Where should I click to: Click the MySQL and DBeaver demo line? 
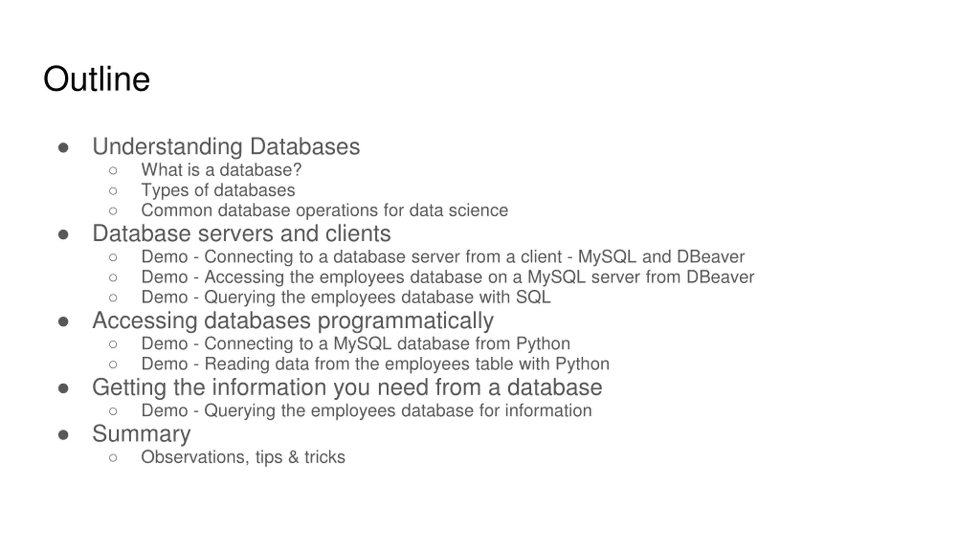(443, 257)
